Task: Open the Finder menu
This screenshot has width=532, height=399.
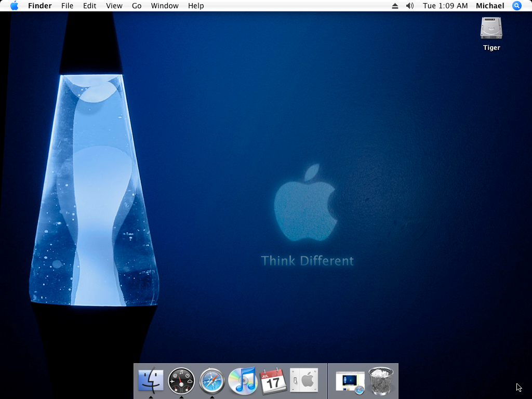Action: click(39, 6)
